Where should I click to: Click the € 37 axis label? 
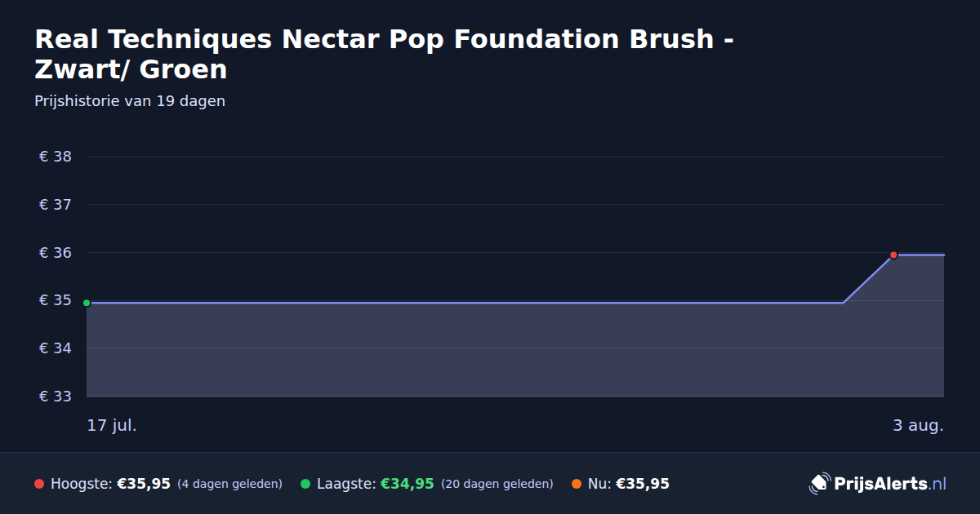click(56, 205)
